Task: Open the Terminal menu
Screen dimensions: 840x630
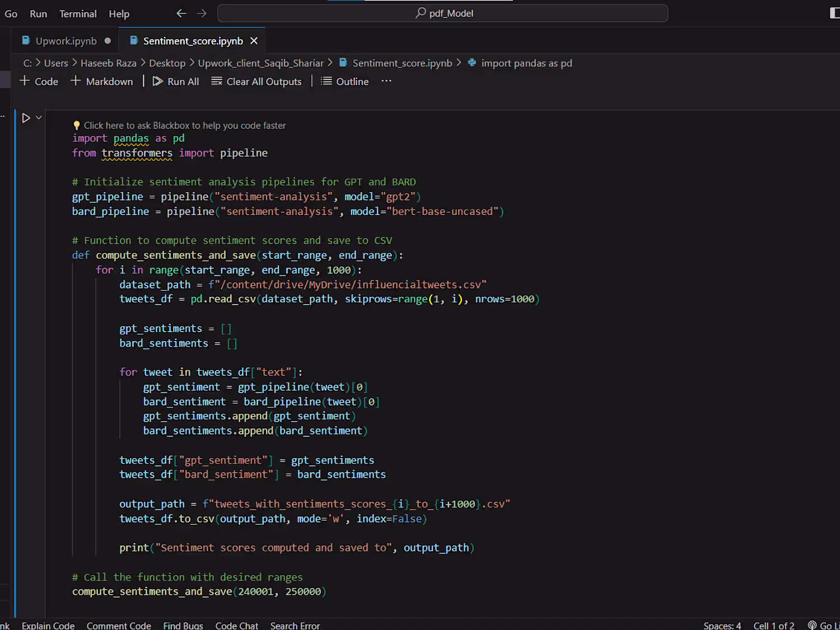Action: [x=78, y=13]
